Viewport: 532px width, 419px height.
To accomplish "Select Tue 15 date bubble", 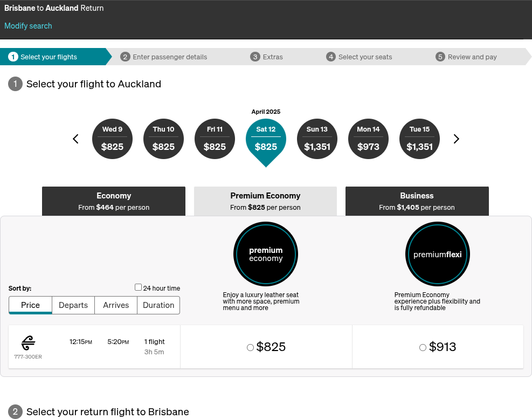I will click(420, 139).
